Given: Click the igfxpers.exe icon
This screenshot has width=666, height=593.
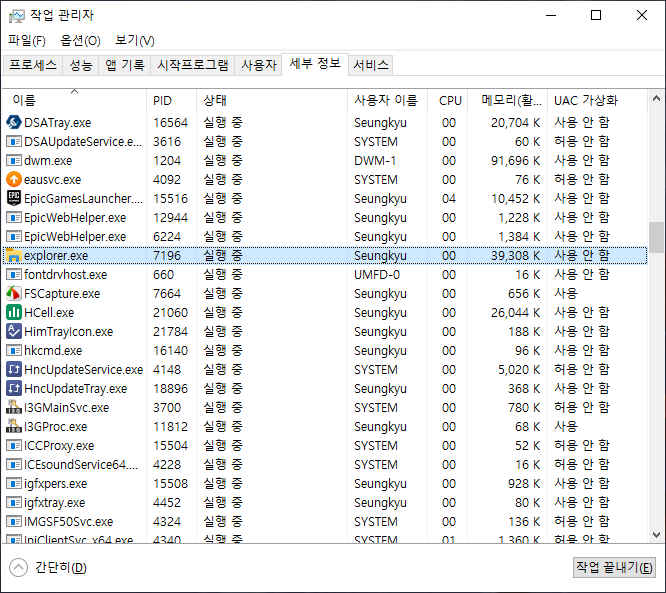Looking at the screenshot, I should (14, 483).
